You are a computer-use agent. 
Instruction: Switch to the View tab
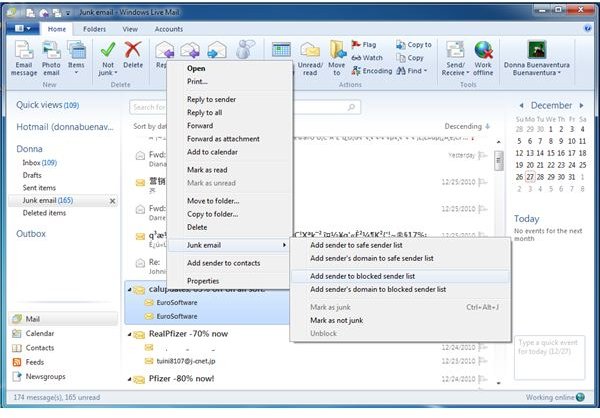(x=130, y=29)
